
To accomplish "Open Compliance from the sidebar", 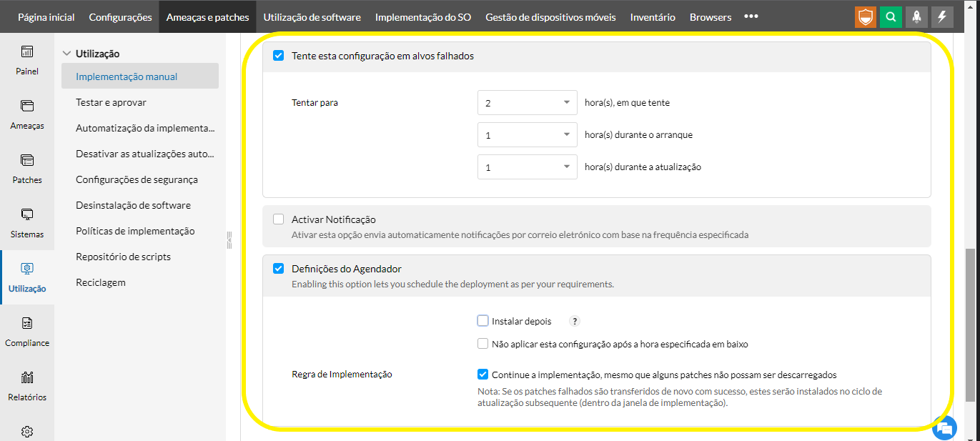I will (x=27, y=331).
